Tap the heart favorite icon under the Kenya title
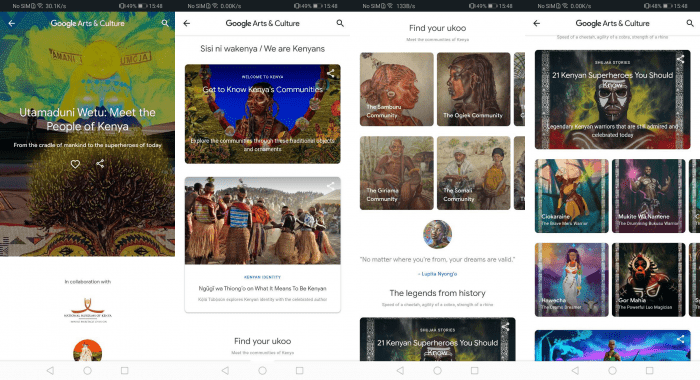The height and width of the screenshot is (380, 700). coord(75,164)
